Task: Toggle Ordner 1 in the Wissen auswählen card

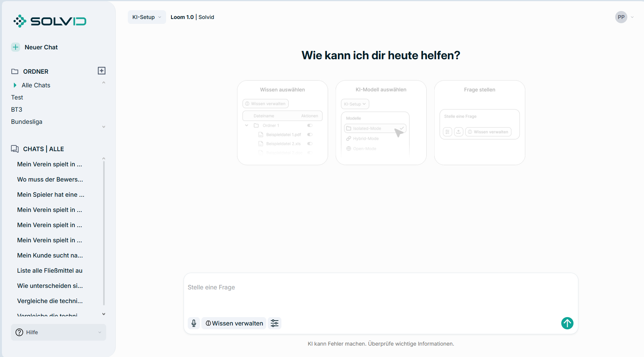Action: [x=309, y=125]
